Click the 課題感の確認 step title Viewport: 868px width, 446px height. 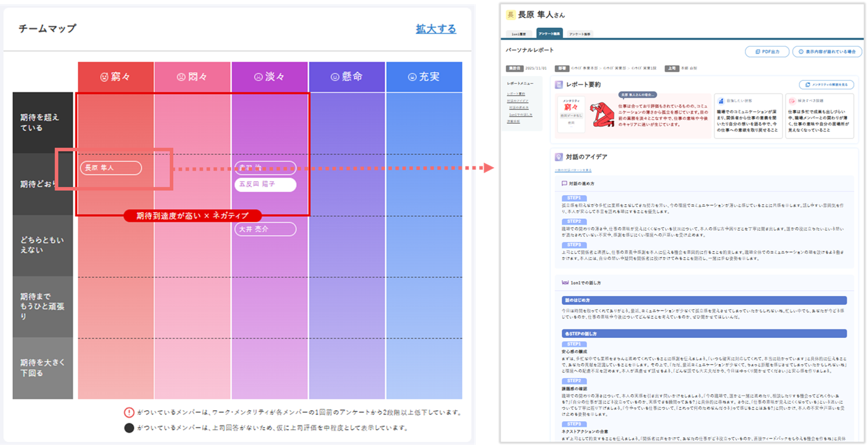pyautogui.click(x=574, y=388)
